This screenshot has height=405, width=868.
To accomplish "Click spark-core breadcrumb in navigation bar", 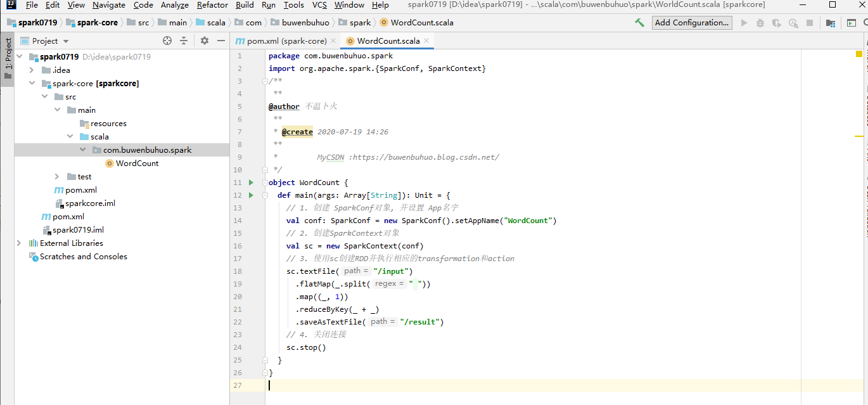I will click(x=92, y=23).
